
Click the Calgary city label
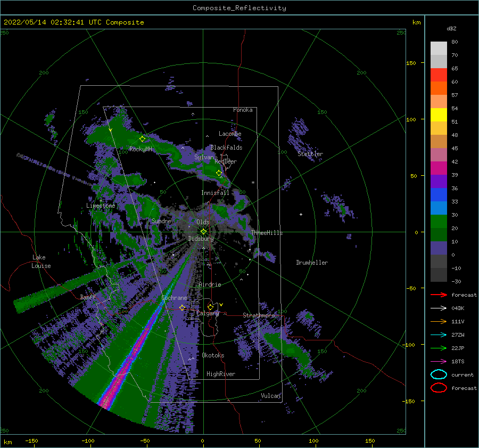(208, 313)
